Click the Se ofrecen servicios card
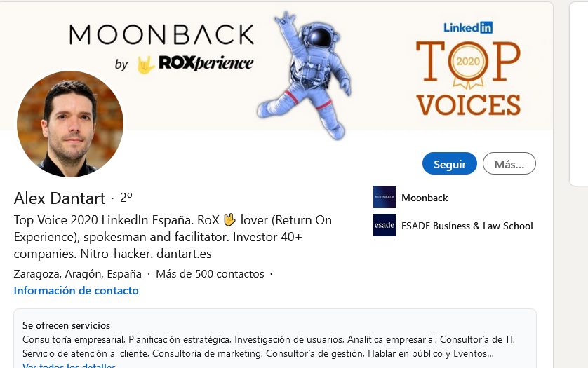The height and width of the screenshot is (368, 588). click(x=275, y=339)
